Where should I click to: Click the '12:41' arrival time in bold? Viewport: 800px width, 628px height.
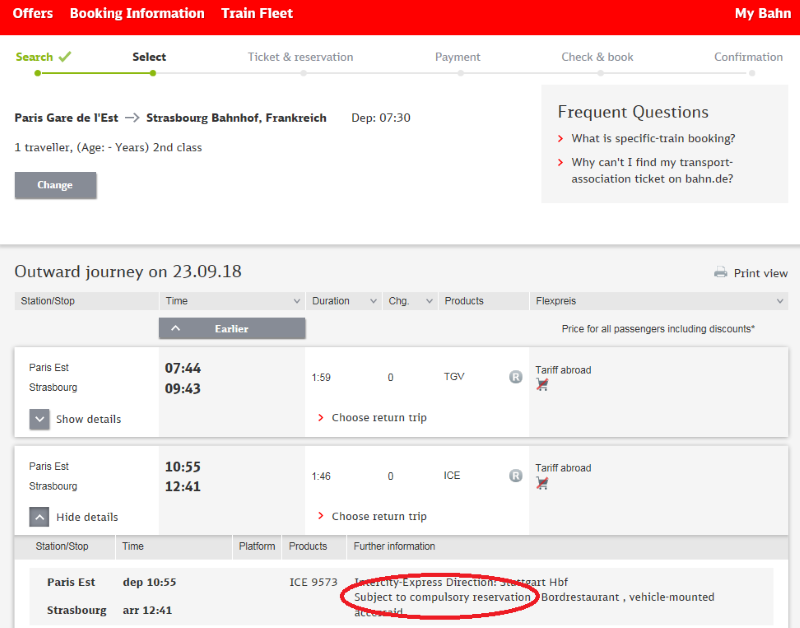tap(183, 487)
